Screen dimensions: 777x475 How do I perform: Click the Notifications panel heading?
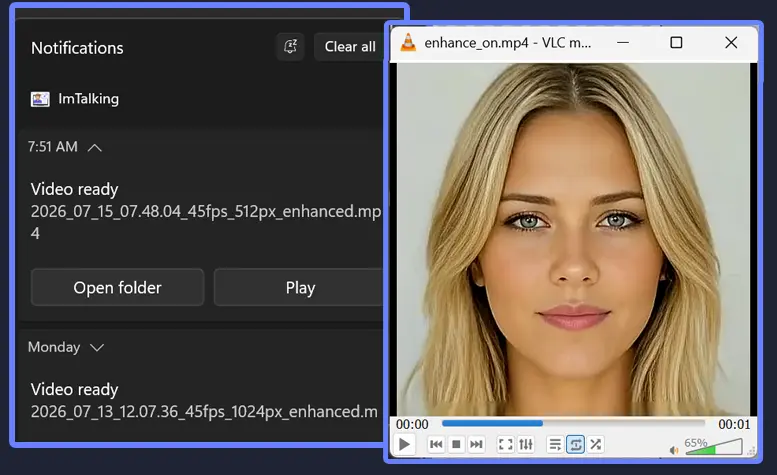pos(77,48)
